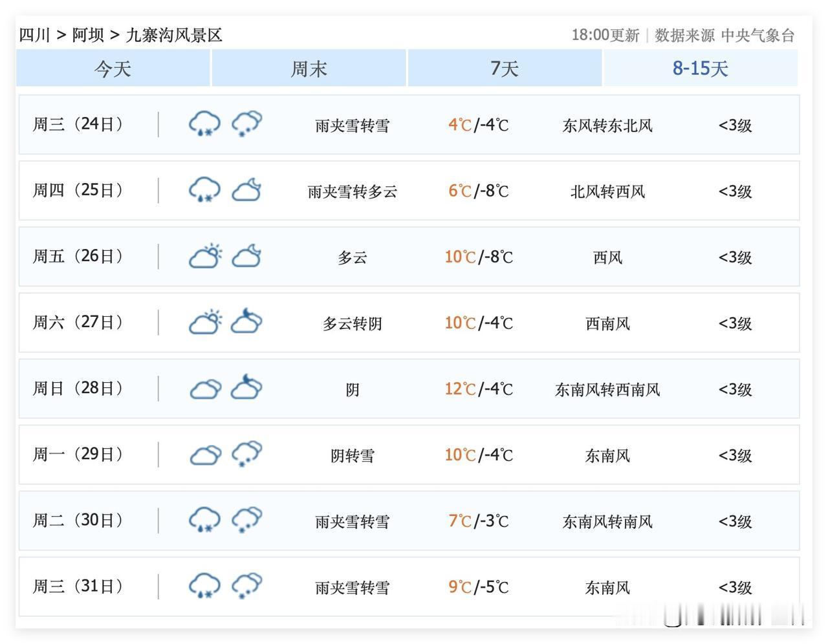
Task: Click Tuesday 30th daytime sleet icon
Action: tap(204, 520)
